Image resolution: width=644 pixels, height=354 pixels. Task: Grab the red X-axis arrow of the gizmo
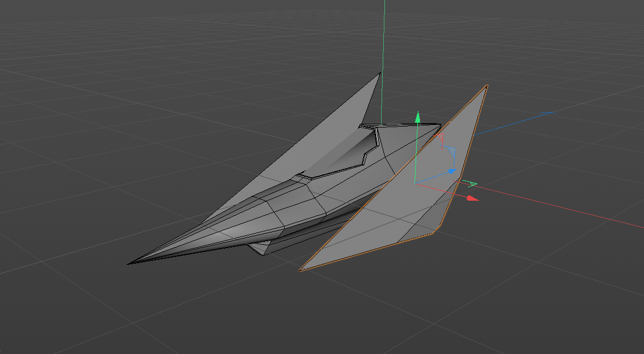tap(473, 198)
